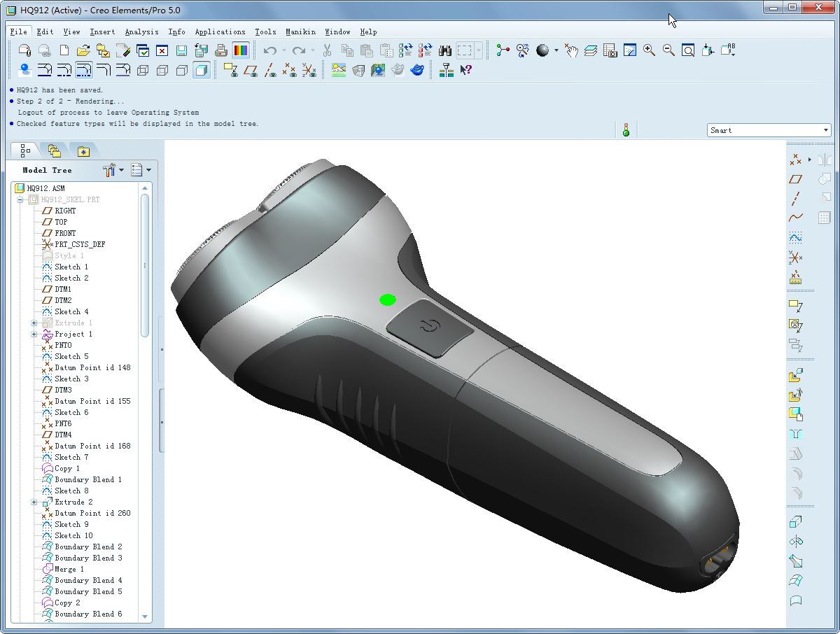The width and height of the screenshot is (840, 634).
Task: Toggle Shading display mode
Action: coord(202,70)
